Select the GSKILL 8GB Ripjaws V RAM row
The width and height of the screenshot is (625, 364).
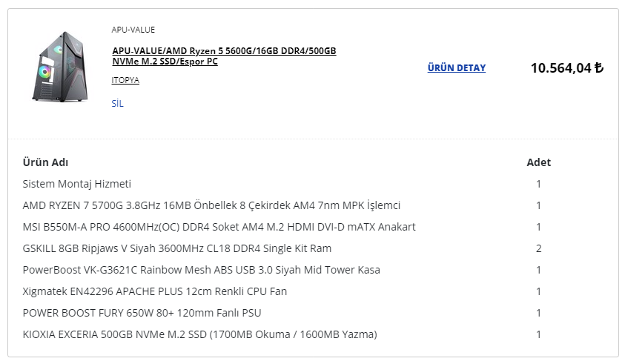click(x=177, y=248)
